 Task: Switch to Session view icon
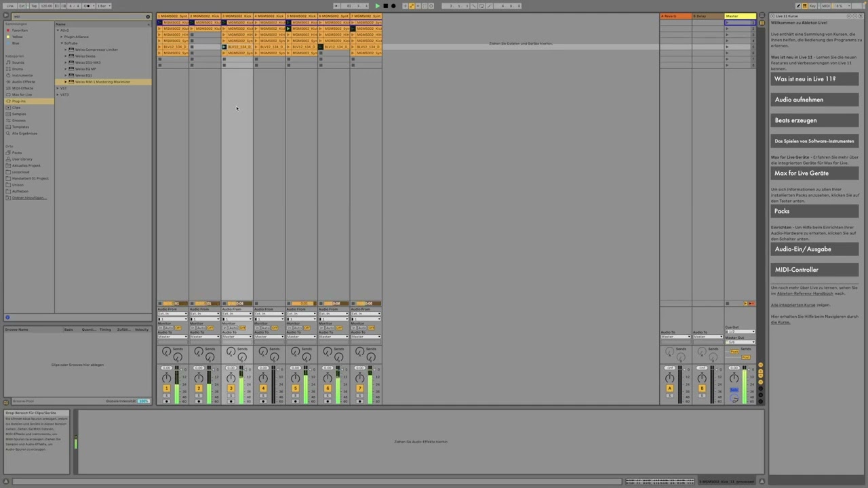(x=762, y=23)
